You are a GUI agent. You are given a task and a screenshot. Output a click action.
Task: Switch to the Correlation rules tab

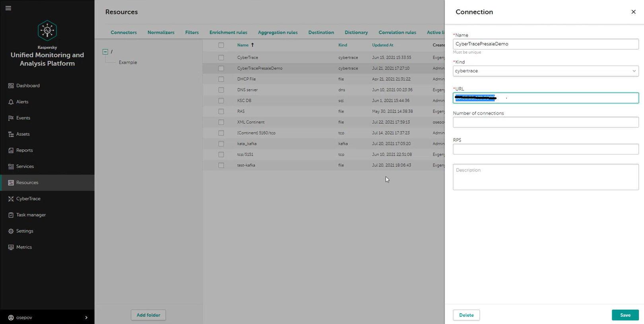tap(397, 33)
